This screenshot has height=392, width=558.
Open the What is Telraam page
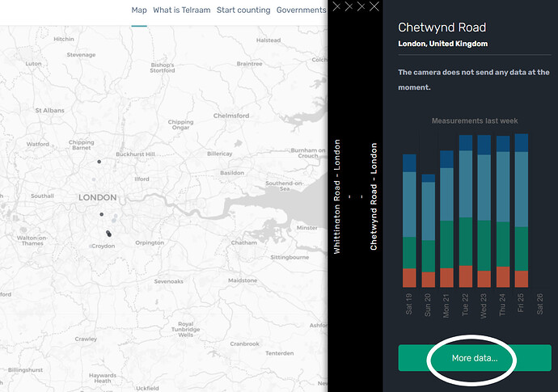coord(182,10)
